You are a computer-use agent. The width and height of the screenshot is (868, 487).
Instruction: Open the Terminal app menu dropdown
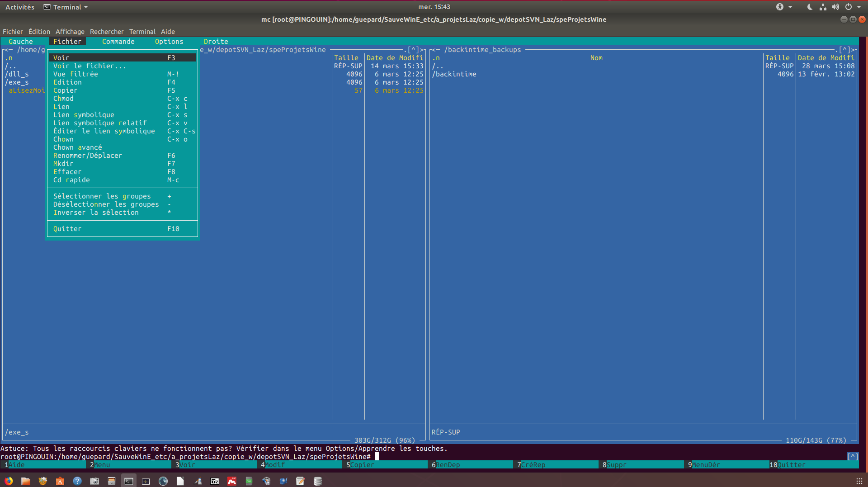coord(66,7)
